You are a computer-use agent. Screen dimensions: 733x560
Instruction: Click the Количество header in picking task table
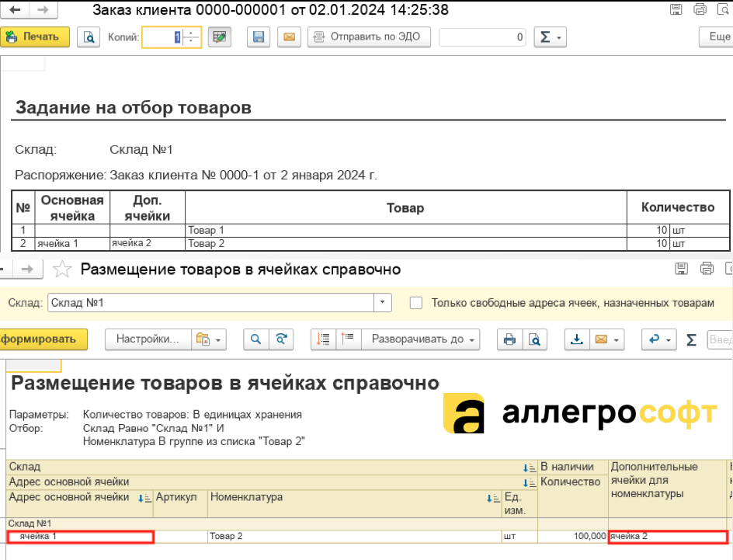pyautogui.click(x=678, y=207)
